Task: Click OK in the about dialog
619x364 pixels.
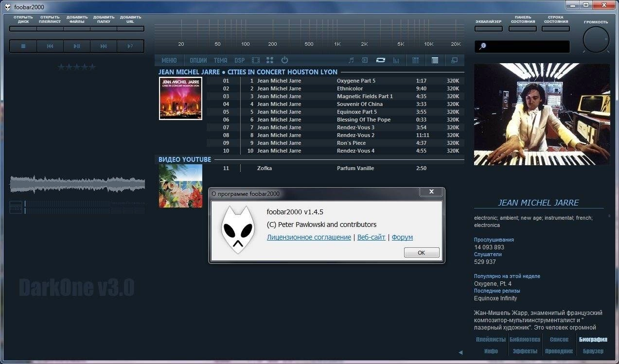Action: 422,253
